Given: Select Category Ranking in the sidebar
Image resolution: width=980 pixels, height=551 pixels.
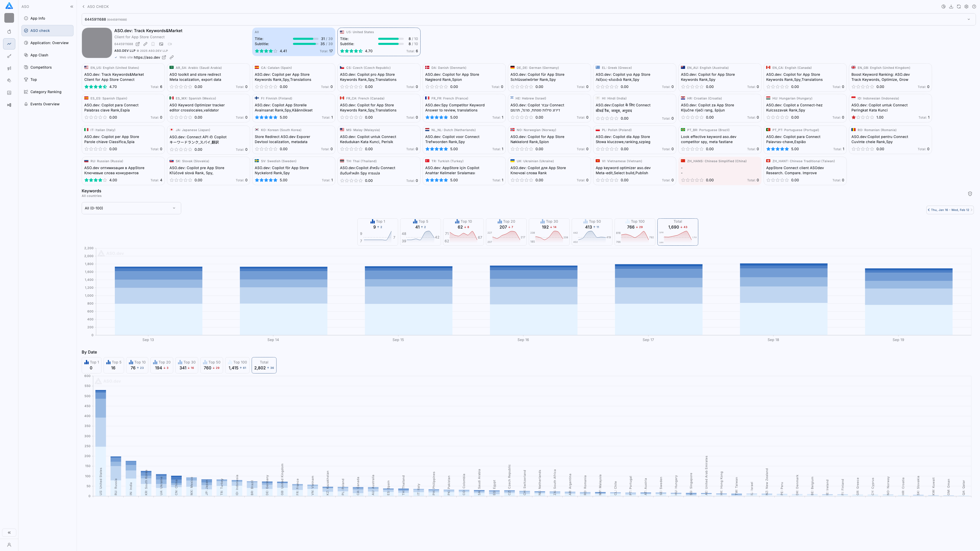Looking at the screenshot, I should click(46, 92).
